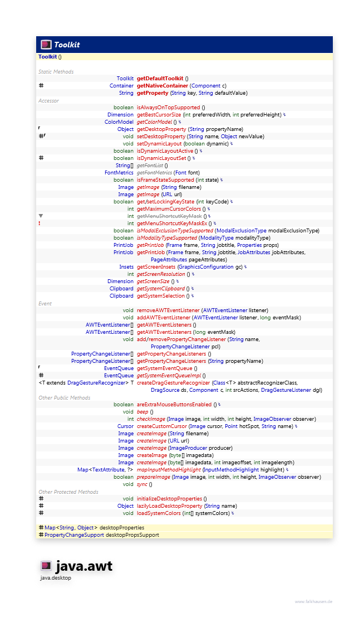364x627 pixels.
Task: Open the Container return type link
Action: (x=121, y=86)
